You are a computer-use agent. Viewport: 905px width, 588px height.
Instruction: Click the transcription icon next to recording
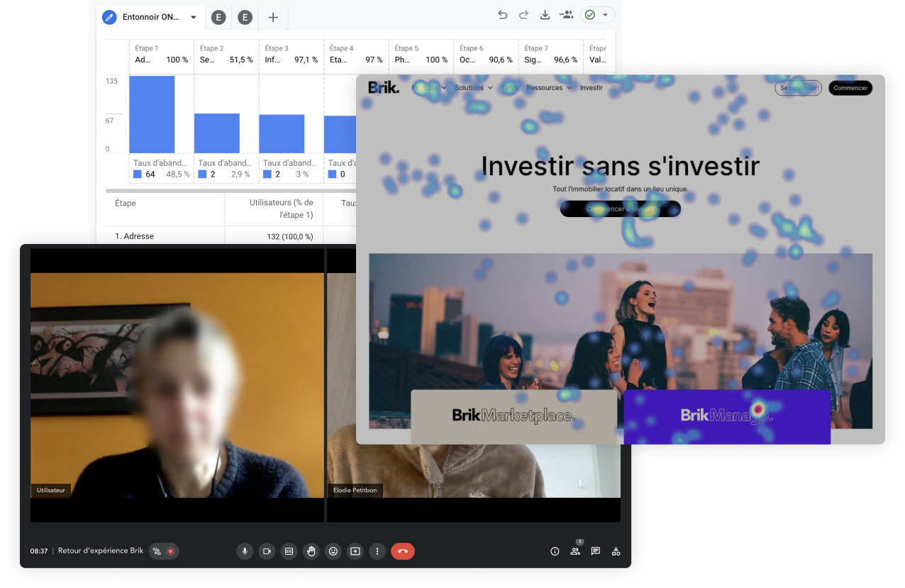coord(157,551)
